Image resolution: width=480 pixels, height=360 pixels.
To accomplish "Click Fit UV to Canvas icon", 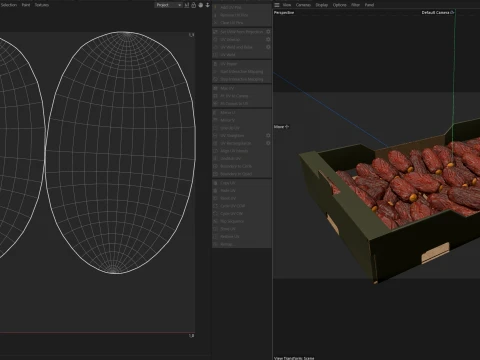I will (x=215, y=96).
